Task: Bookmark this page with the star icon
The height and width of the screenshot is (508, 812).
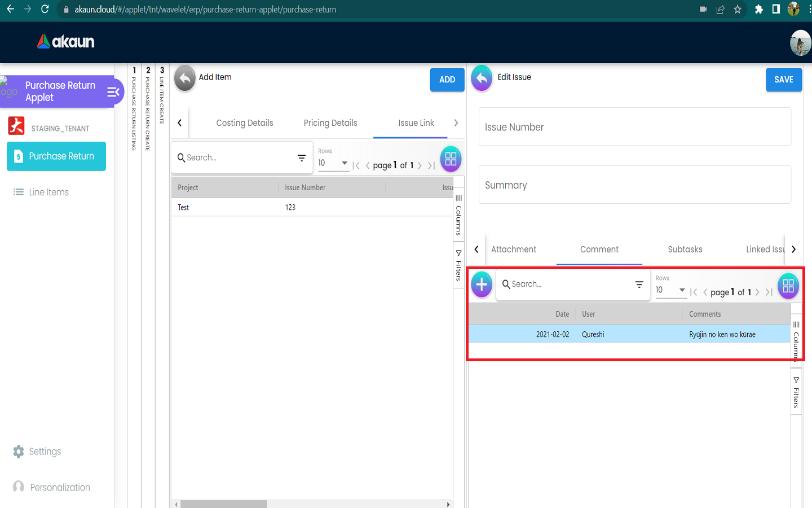Action: (x=738, y=9)
